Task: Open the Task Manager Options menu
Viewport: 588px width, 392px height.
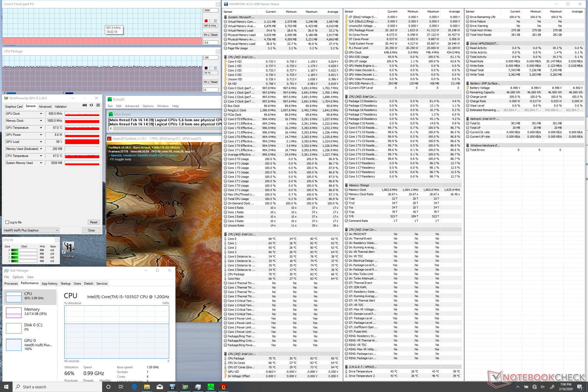Action: click(18, 277)
